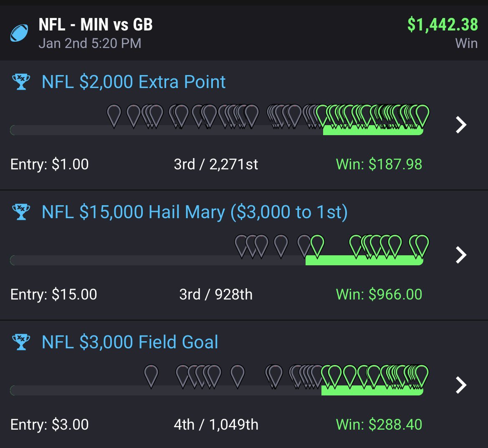
Task: Select the leftmost gray pin in Extra Point row
Action: point(114,116)
